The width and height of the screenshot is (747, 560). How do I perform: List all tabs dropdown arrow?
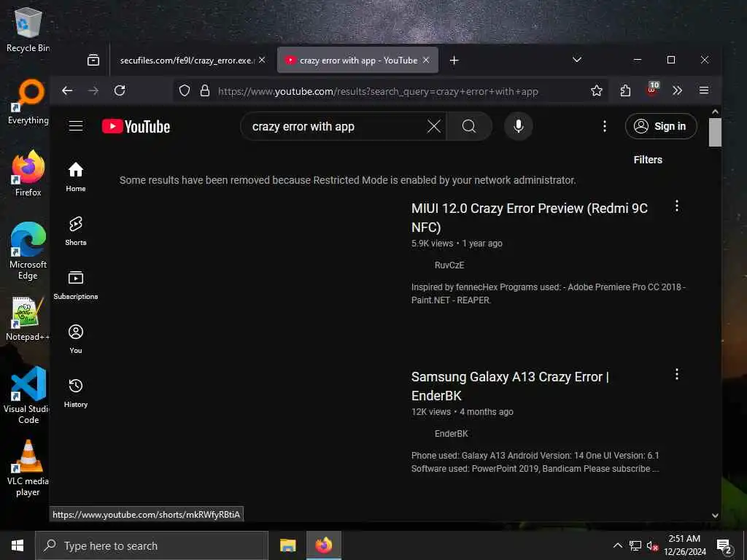click(577, 60)
